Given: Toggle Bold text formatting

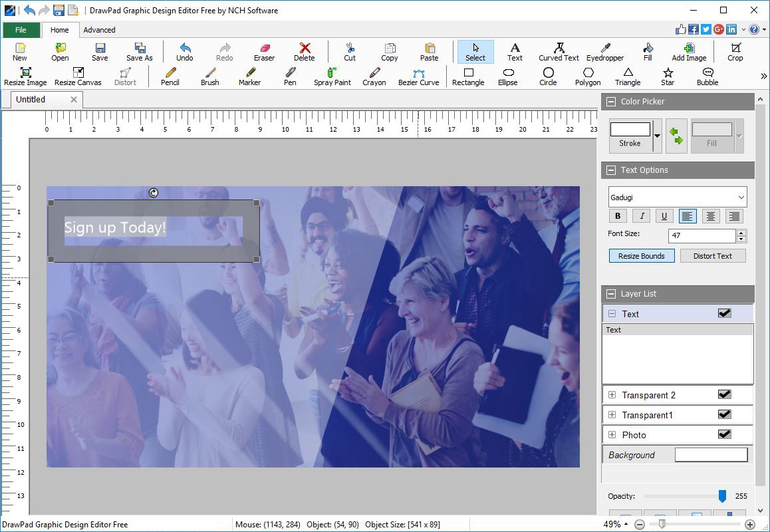Looking at the screenshot, I should [x=618, y=215].
